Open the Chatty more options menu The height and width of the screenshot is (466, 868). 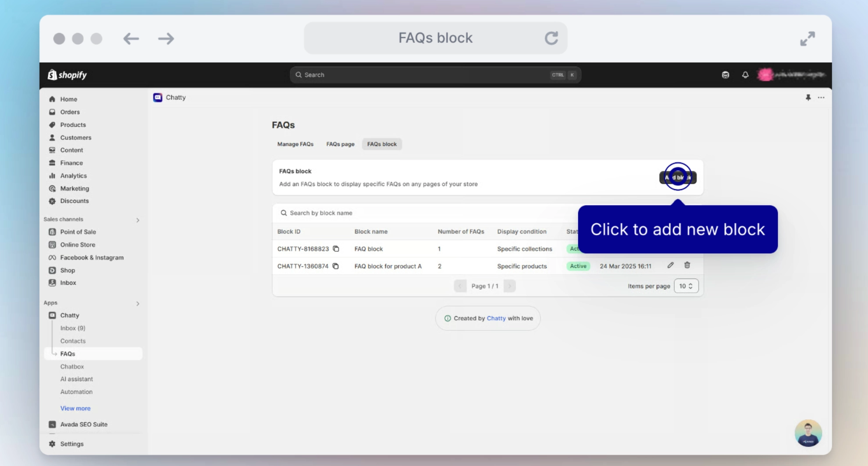pyautogui.click(x=821, y=98)
